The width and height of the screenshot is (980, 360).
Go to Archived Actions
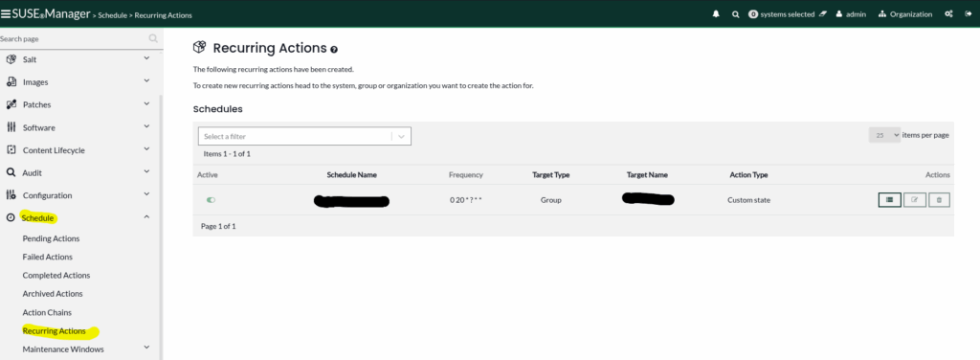coord(53,294)
